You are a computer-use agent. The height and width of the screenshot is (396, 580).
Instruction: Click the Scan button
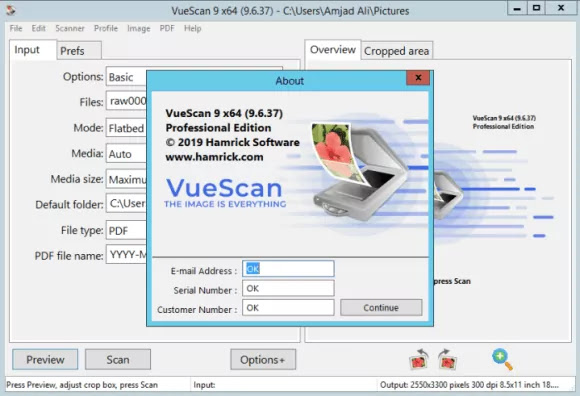pyautogui.click(x=118, y=359)
